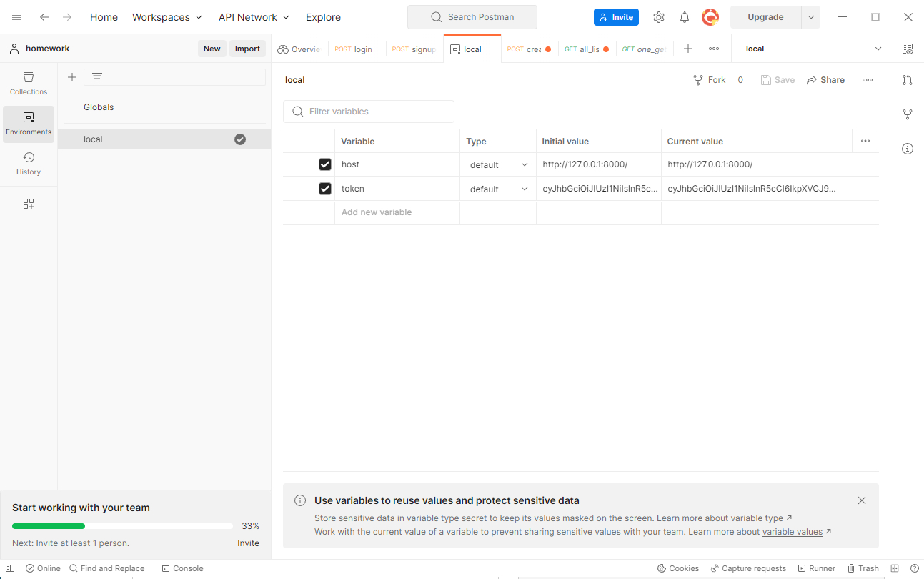Open the Runner in status bar

click(816, 568)
